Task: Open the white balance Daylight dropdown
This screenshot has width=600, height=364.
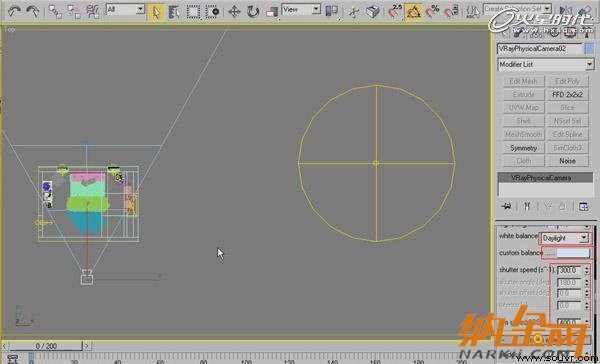Action: point(565,238)
